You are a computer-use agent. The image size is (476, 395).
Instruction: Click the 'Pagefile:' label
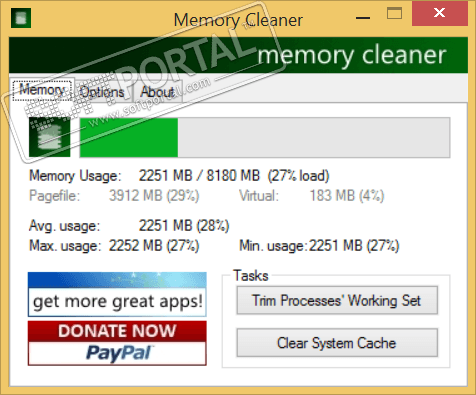(55, 196)
